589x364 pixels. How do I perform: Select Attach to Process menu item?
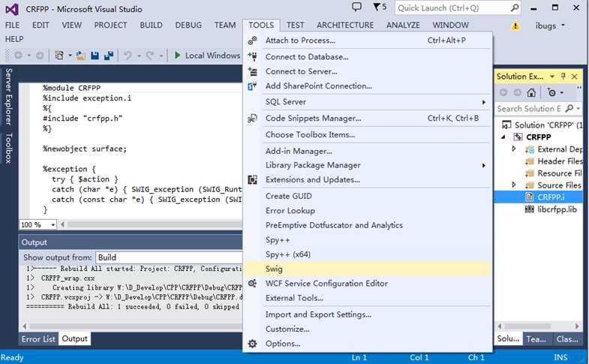(368, 41)
